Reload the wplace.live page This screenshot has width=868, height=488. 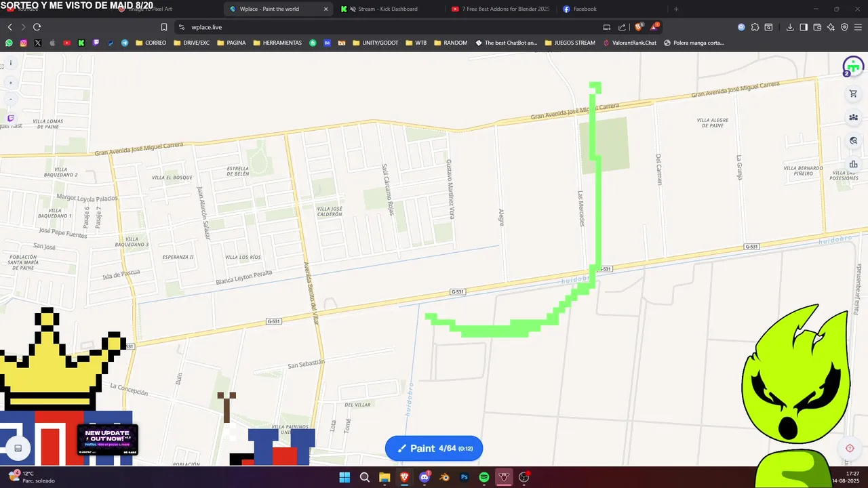point(37,27)
